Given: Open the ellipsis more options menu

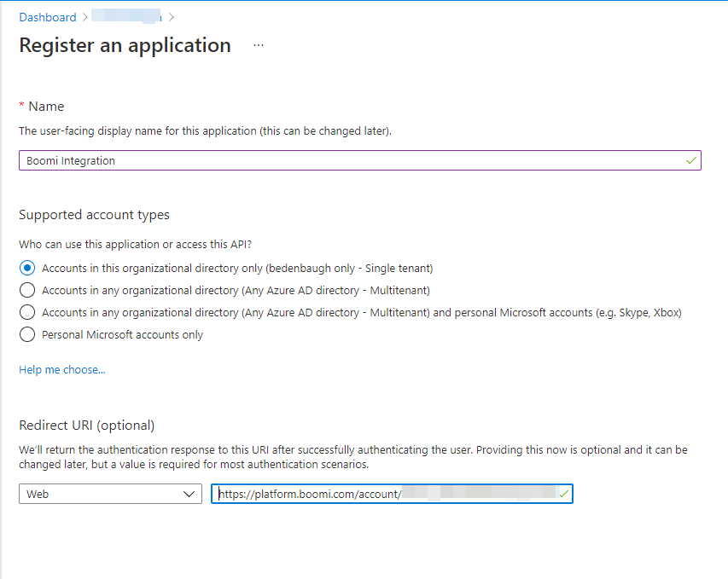Looking at the screenshot, I should click(259, 45).
